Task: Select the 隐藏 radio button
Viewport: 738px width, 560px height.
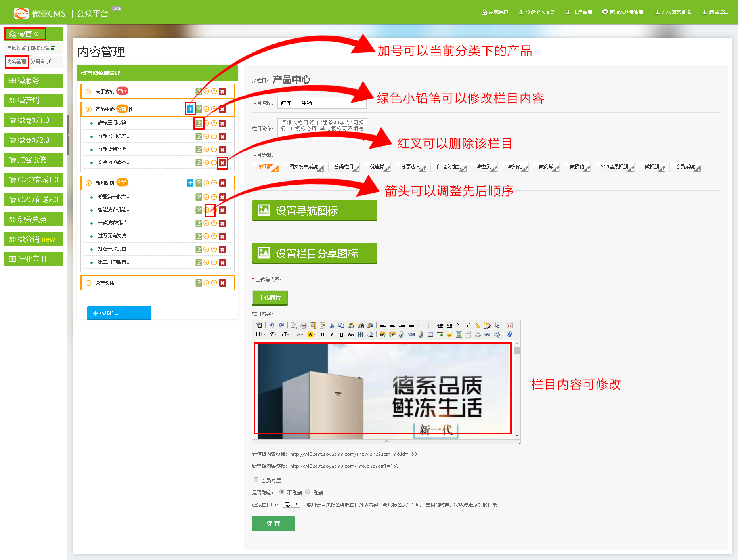Action: point(308,491)
